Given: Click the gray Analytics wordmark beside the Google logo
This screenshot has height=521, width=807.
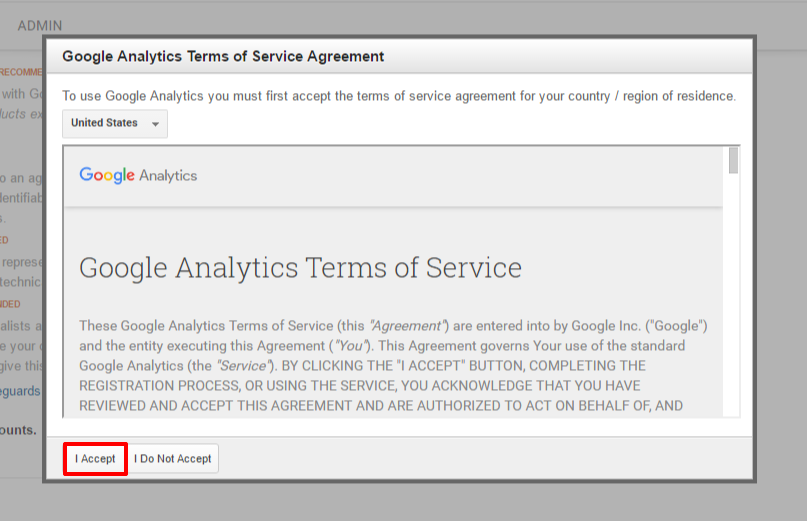Looking at the screenshot, I should pyautogui.click(x=168, y=176).
